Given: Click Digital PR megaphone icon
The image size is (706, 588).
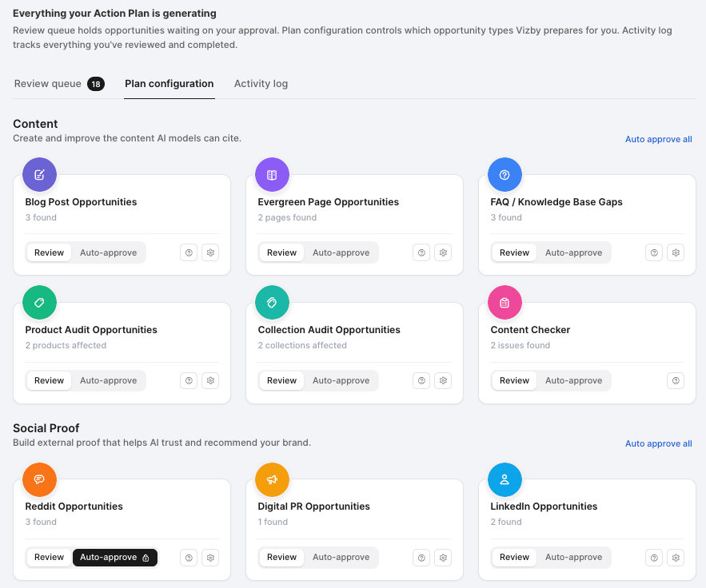Looking at the screenshot, I should point(272,479).
